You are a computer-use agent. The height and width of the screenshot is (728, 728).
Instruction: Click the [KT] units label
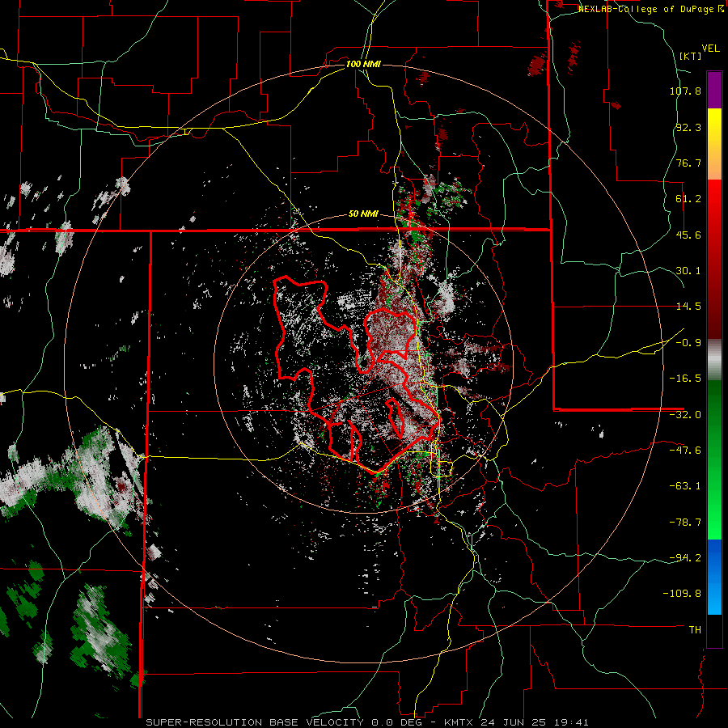[x=690, y=56]
